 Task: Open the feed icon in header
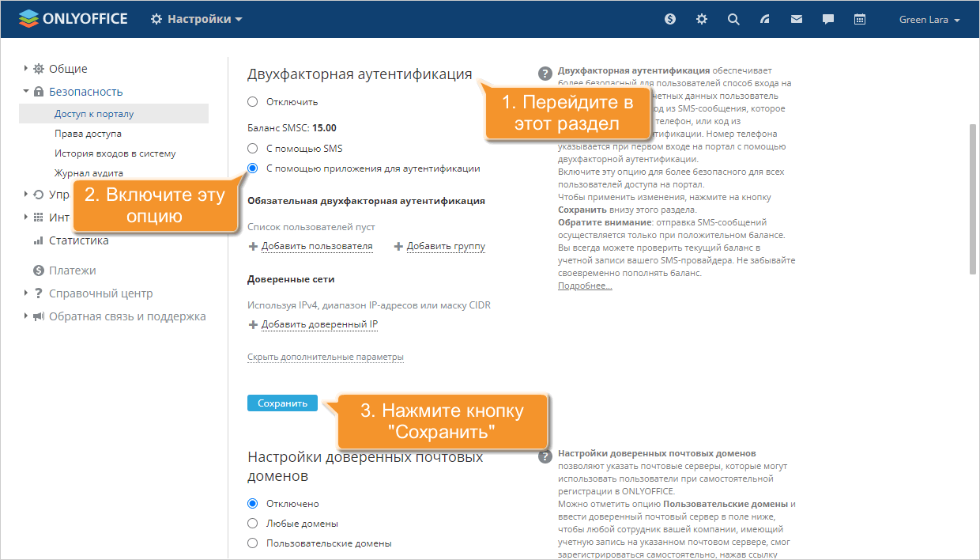765,20
